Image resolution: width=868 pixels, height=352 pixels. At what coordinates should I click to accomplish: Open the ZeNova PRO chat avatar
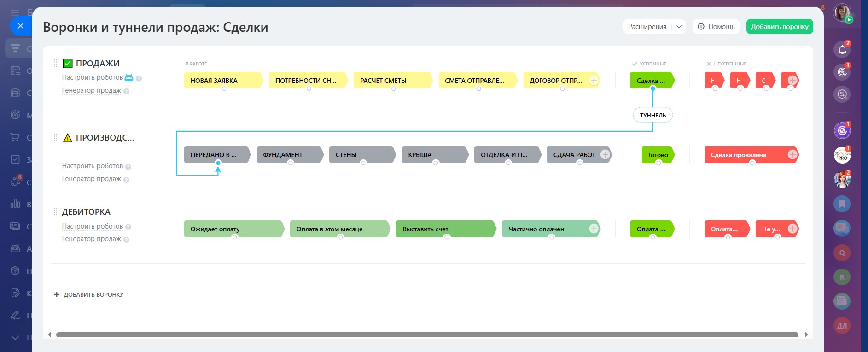pos(842,155)
